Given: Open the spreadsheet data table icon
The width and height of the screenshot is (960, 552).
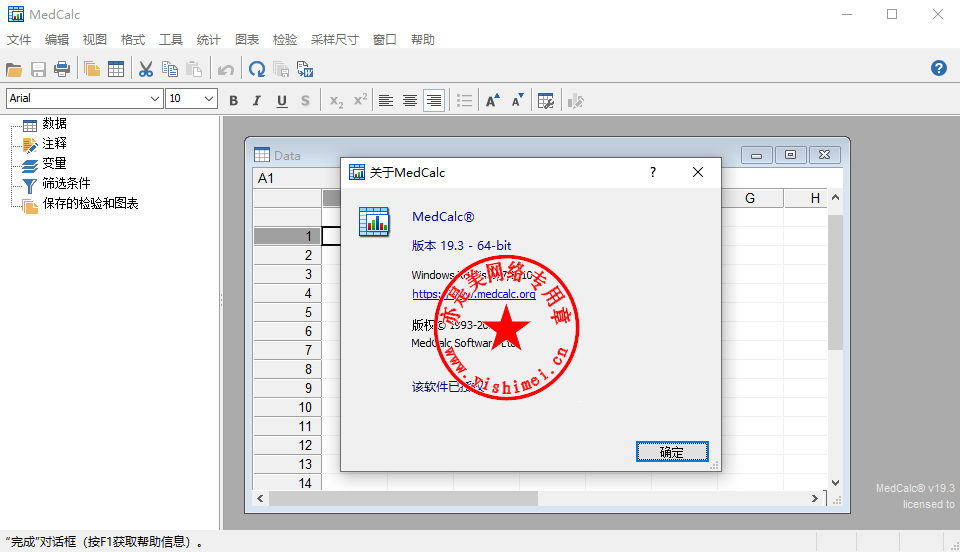Looking at the screenshot, I should pyautogui.click(x=116, y=69).
